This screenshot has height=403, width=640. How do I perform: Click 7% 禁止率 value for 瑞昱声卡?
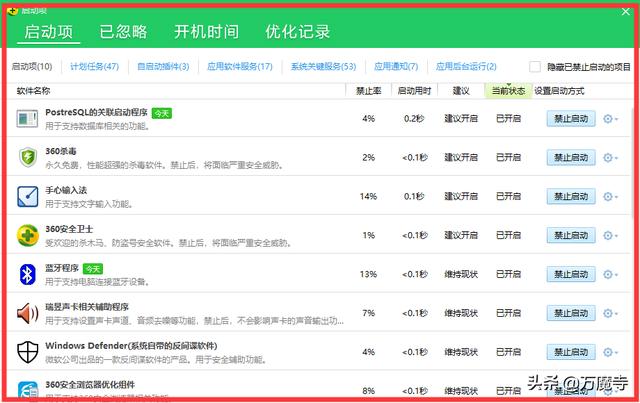368,313
